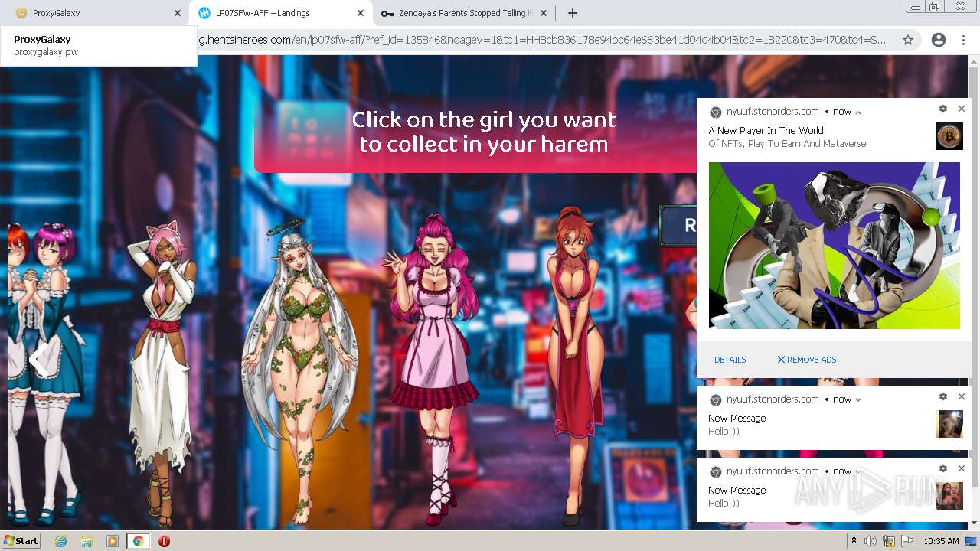Click the partially visible R button on page
Image resolution: width=980 pixels, height=551 pixels.
(x=678, y=226)
